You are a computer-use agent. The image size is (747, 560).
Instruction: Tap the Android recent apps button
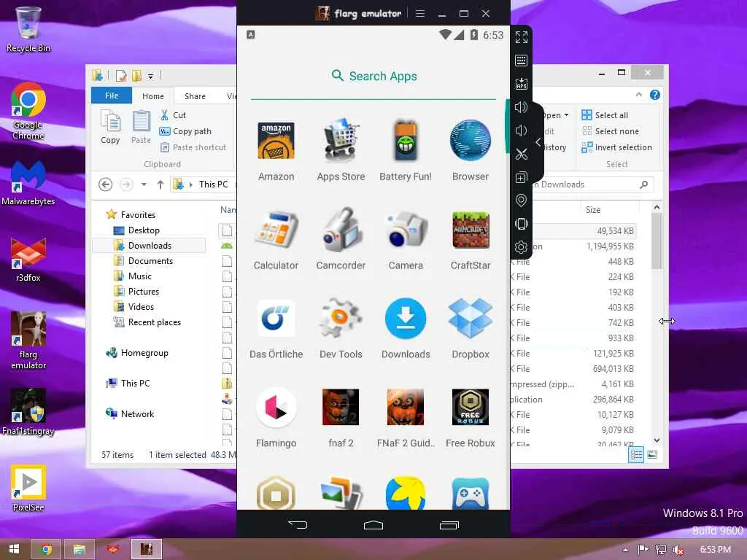point(449,525)
